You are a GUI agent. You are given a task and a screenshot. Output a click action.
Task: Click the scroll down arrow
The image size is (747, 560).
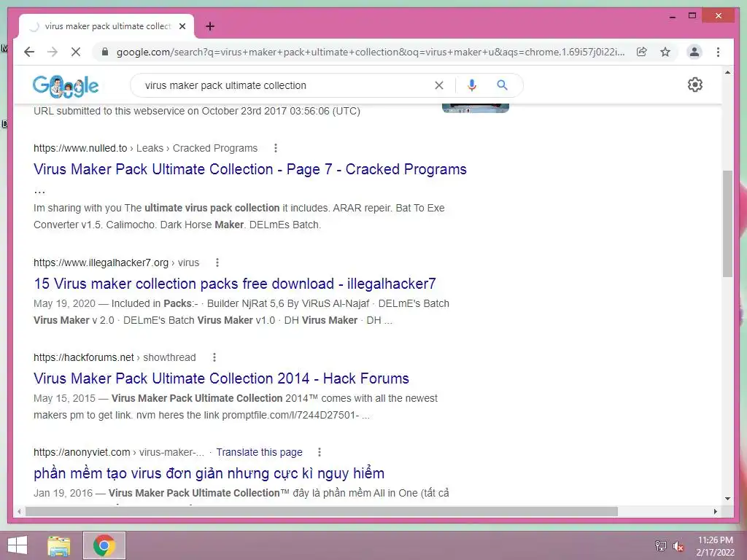tap(727, 499)
